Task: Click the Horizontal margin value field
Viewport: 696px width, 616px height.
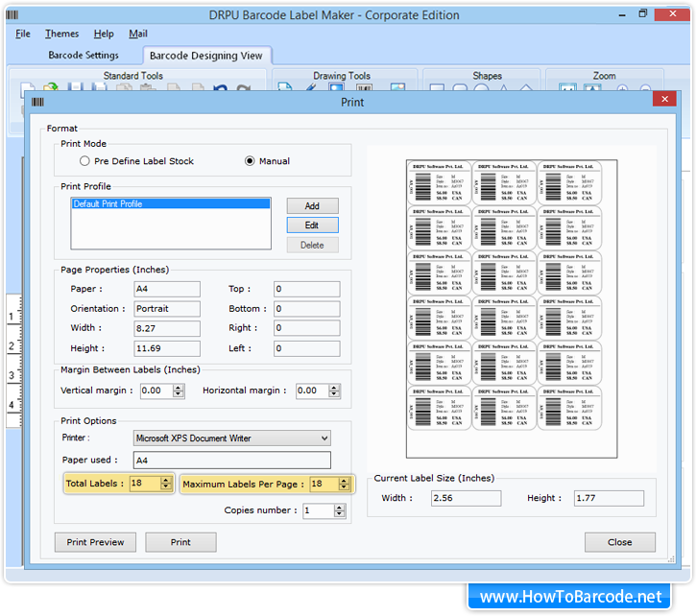Action: click(x=313, y=391)
